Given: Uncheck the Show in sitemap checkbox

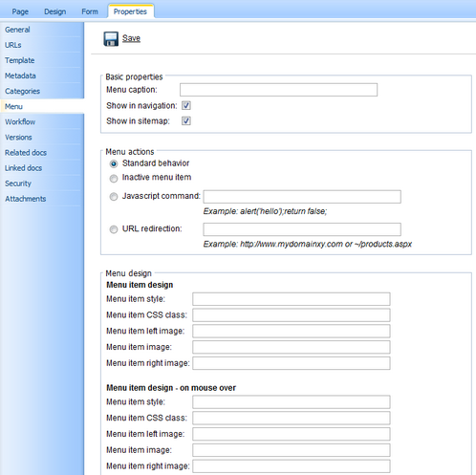Looking at the screenshot, I should (186, 120).
